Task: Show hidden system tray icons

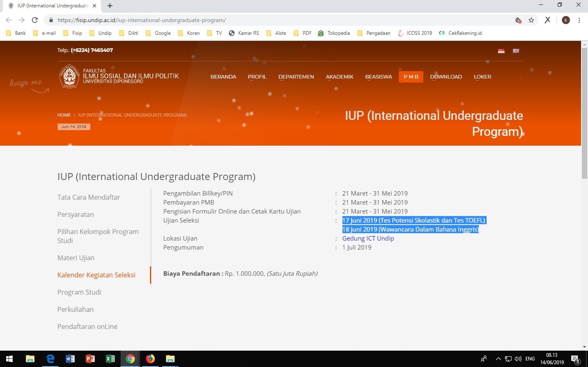Action: click(x=498, y=359)
